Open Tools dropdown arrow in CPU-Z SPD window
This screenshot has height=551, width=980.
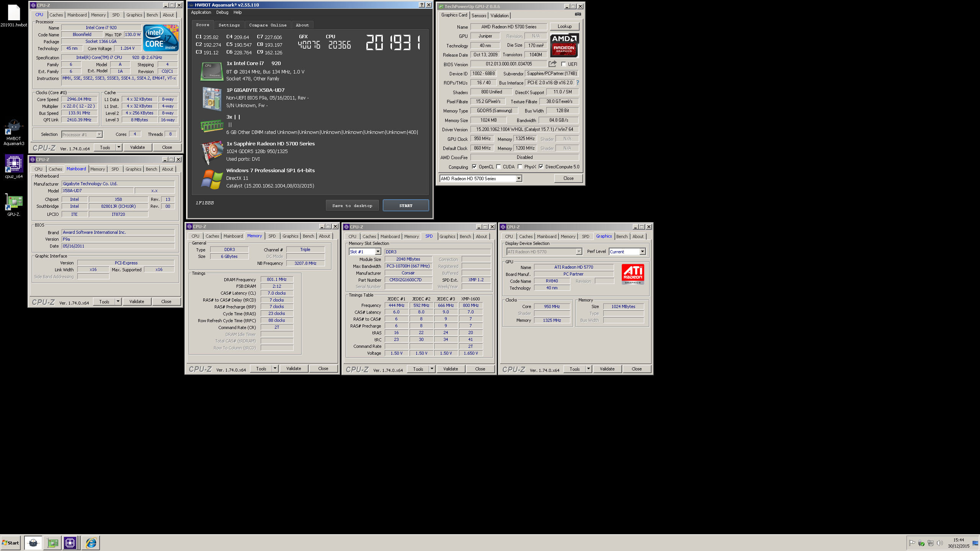coord(432,369)
